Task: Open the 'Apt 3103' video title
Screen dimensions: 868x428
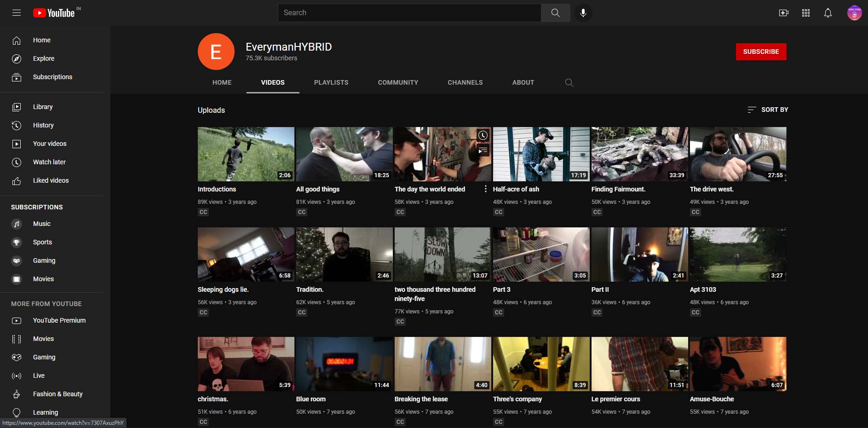Action: pyautogui.click(x=703, y=289)
